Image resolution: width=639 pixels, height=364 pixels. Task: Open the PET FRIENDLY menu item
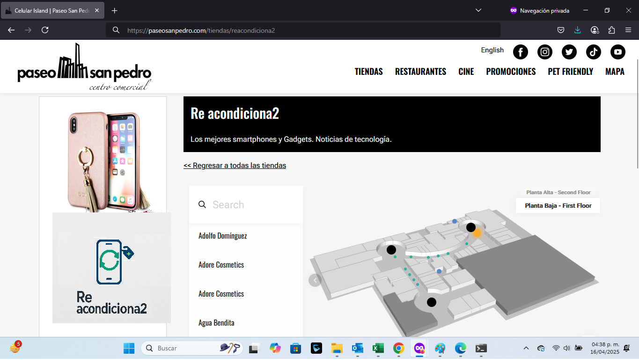click(x=571, y=72)
